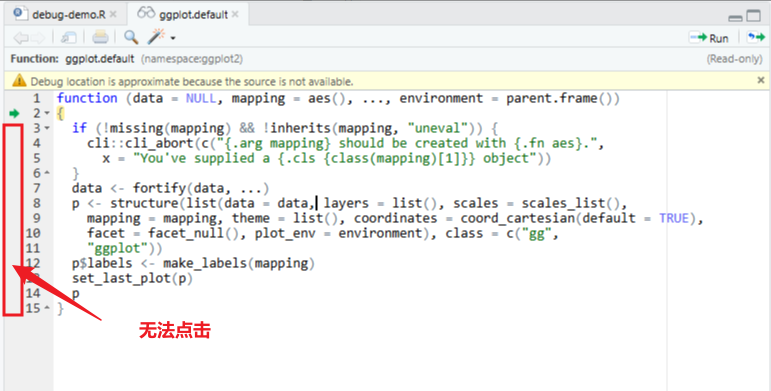This screenshot has width=771, height=391.
Task: Click 'facet_null()' in line 10
Action: coord(194,233)
